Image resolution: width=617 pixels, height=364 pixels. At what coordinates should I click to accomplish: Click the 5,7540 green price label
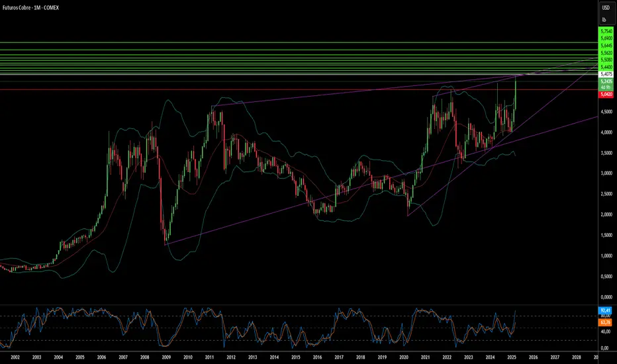point(606,31)
